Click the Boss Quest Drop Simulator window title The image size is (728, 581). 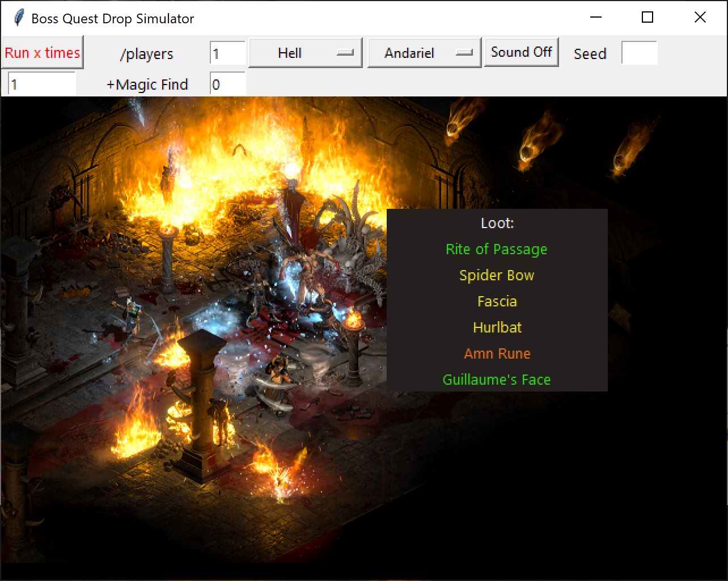[x=113, y=19]
